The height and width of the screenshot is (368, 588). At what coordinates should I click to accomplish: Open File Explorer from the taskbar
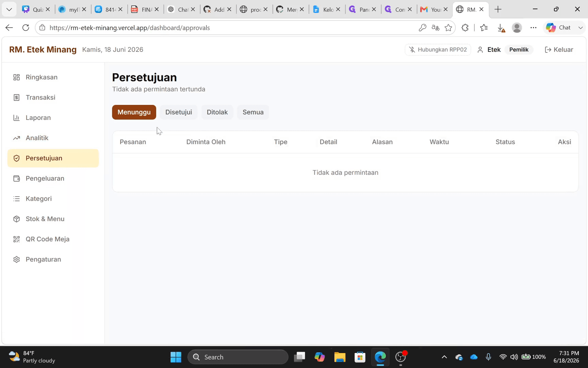click(x=340, y=357)
